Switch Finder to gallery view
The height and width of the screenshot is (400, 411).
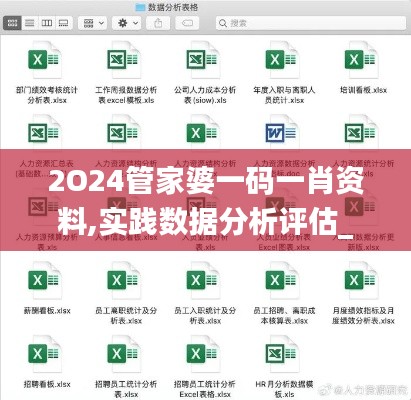pyautogui.click(x=63, y=23)
